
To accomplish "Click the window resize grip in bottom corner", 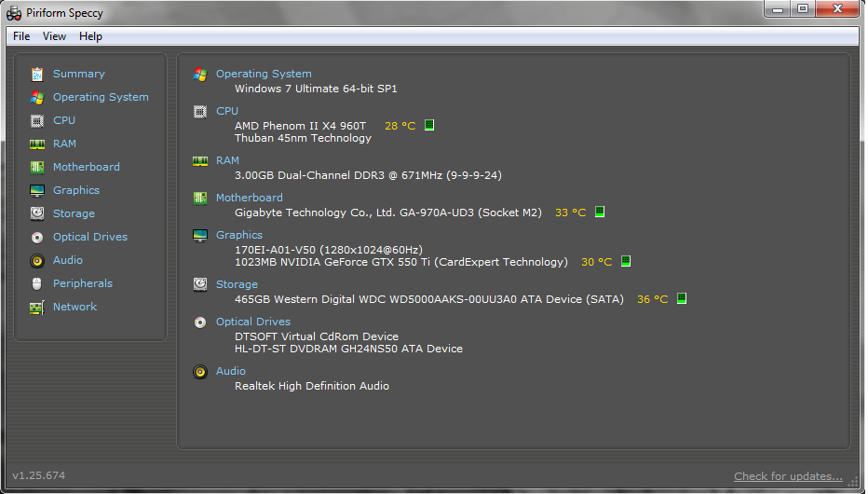I will click(x=854, y=483).
